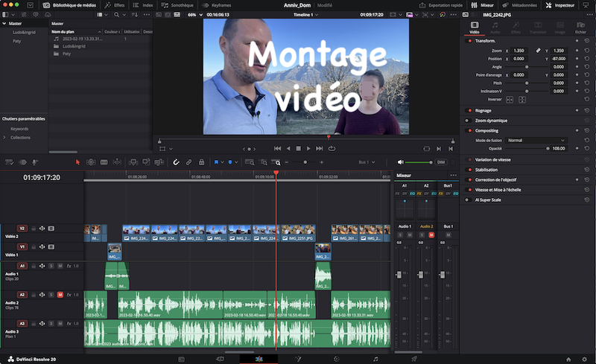596x364 pixels.
Task: Toggle the Transform section enable switch
Action: pos(469,41)
